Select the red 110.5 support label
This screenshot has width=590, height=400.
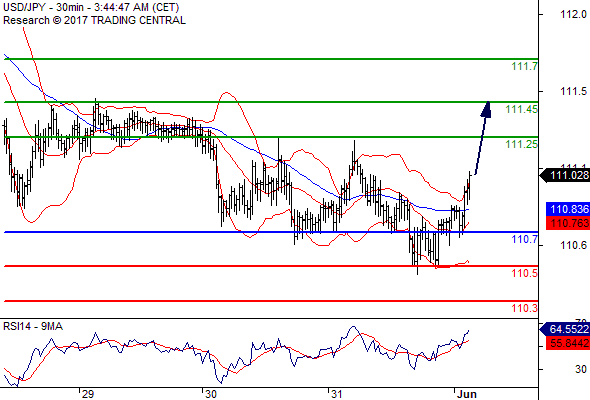pyautogui.click(x=524, y=273)
